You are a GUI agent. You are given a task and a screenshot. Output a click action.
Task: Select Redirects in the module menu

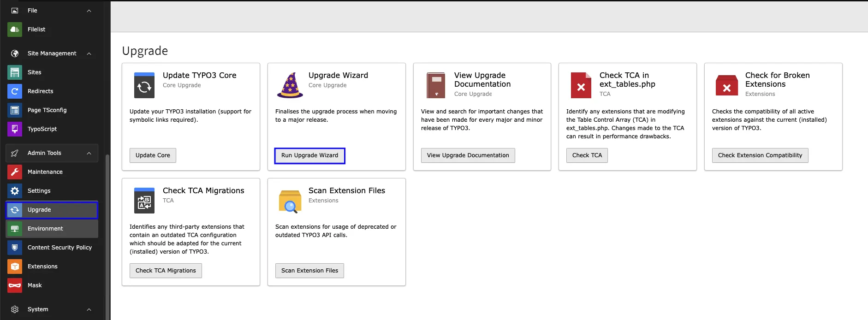tap(52, 91)
